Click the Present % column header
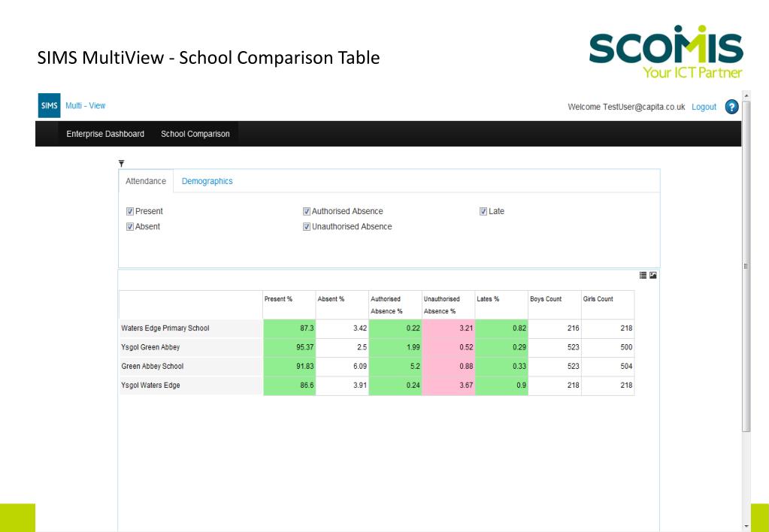Image resolution: width=769 pixels, height=532 pixels. point(289,305)
